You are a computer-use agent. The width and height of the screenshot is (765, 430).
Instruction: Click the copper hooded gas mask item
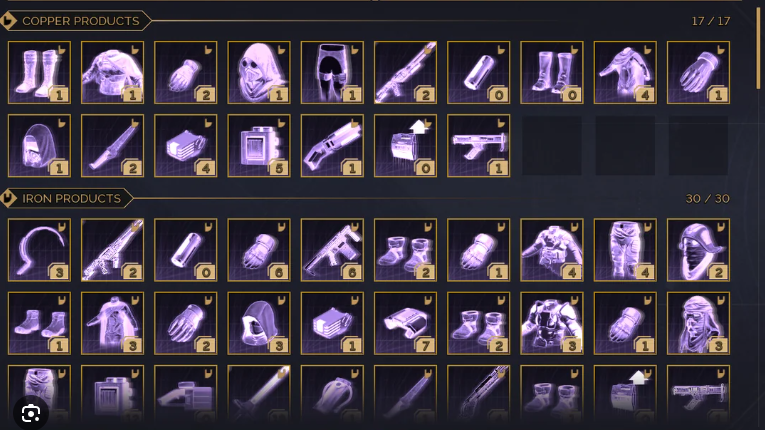259,72
